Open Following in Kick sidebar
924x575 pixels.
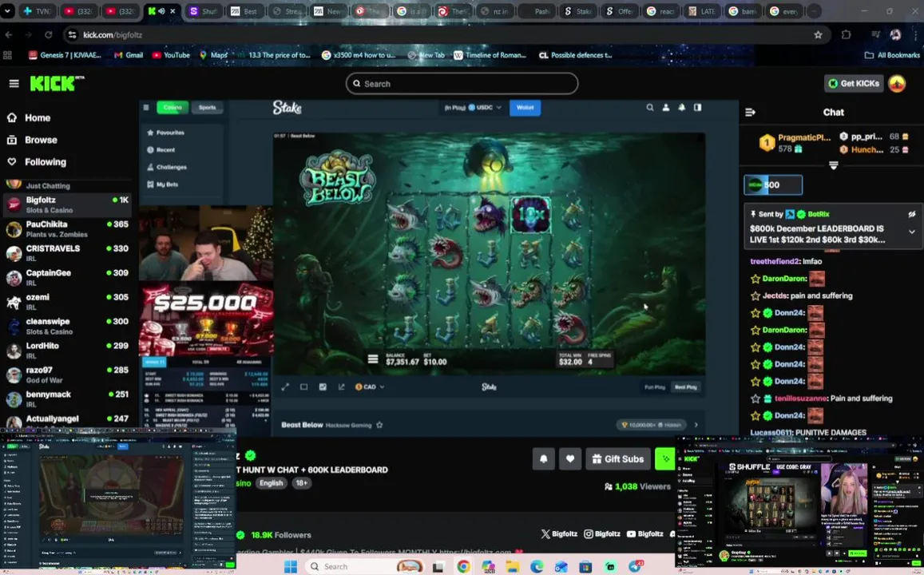click(x=37, y=162)
